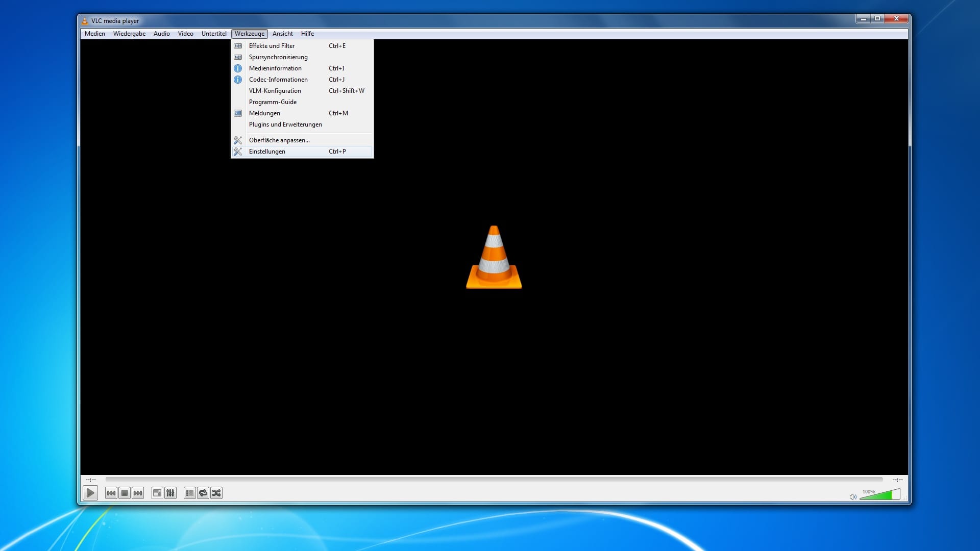Open Plugins und Erweiterungen entry
The width and height of the screenshot is (980, 551).
(302, 124)
